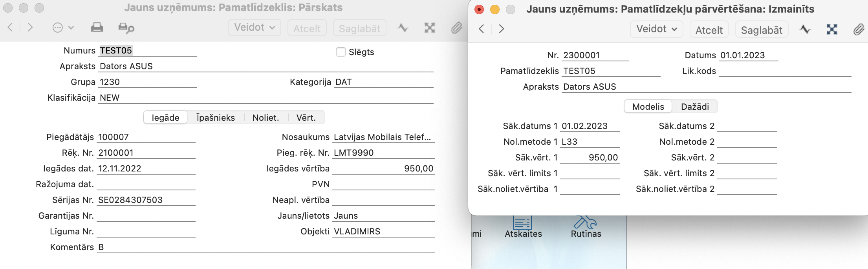Open print preview icon in left window
Image resolution: width=868 pixels, height=269 pixels.
click(x=126, y=28)
